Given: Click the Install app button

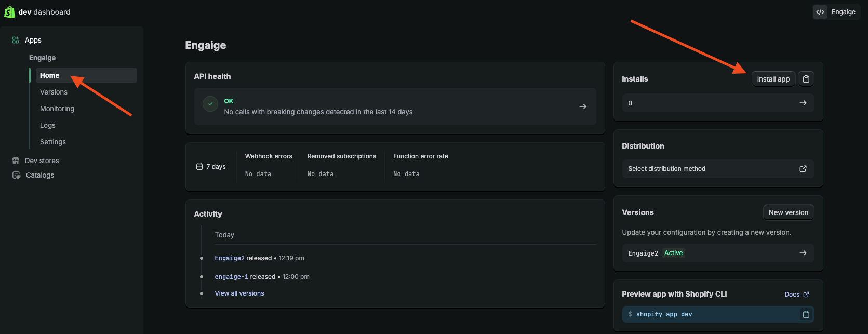Looking at the screenshot, I should (x=773, y=79).
